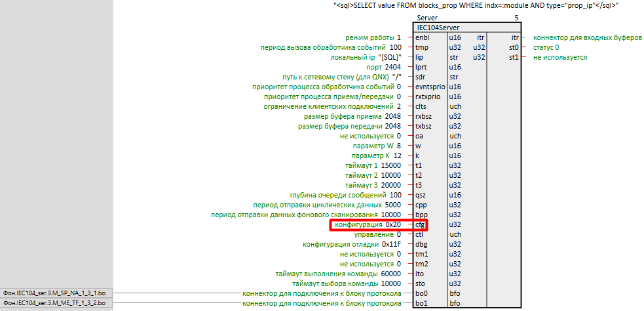Screen dimensions: 644x311
Task: Select the SQL query comment text
Action: point(476,5)
